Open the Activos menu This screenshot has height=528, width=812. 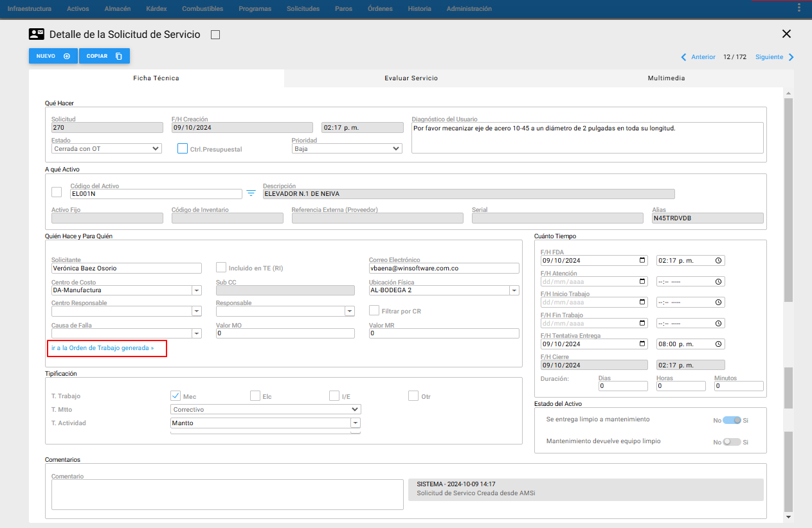pos(78,9)
